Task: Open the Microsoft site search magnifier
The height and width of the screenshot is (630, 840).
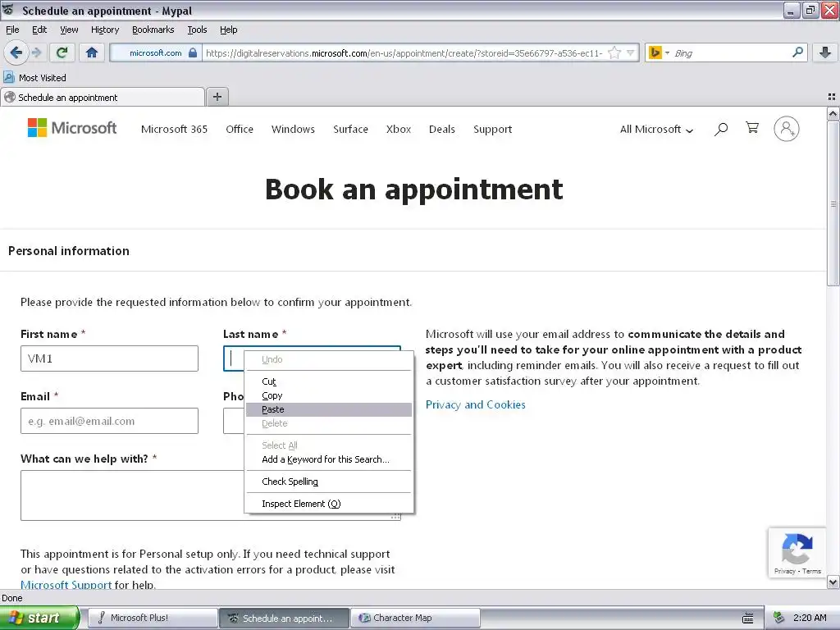Action: (721, 129)
